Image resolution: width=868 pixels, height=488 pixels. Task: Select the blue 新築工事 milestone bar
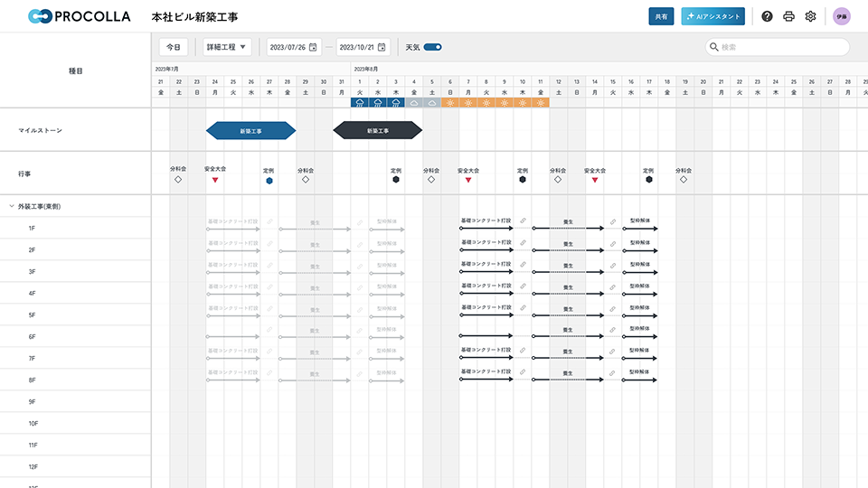coord(250,130)
